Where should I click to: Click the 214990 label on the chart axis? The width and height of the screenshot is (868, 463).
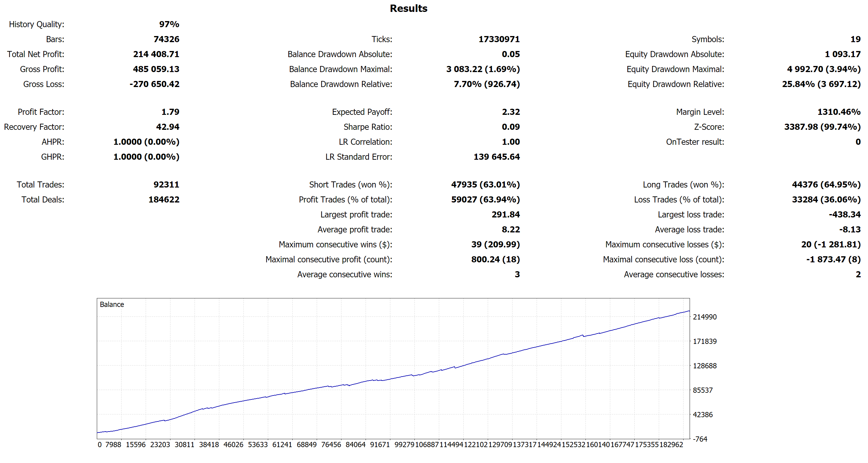point(705,317)
